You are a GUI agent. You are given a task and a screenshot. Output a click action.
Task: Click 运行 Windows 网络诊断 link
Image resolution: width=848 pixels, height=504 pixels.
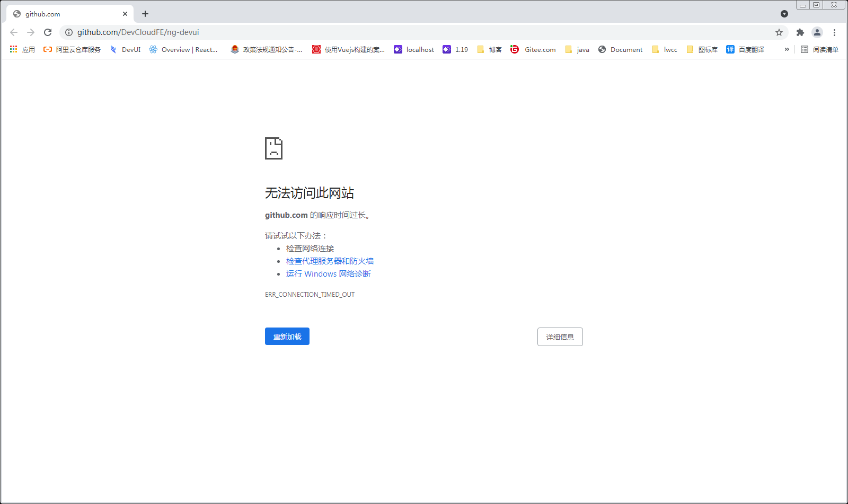[329, 273]
